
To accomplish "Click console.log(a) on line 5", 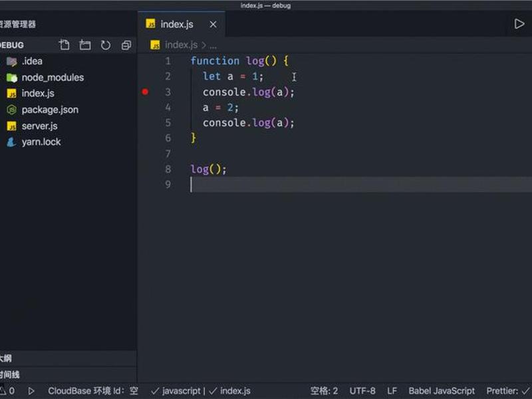I will (248, 123).
